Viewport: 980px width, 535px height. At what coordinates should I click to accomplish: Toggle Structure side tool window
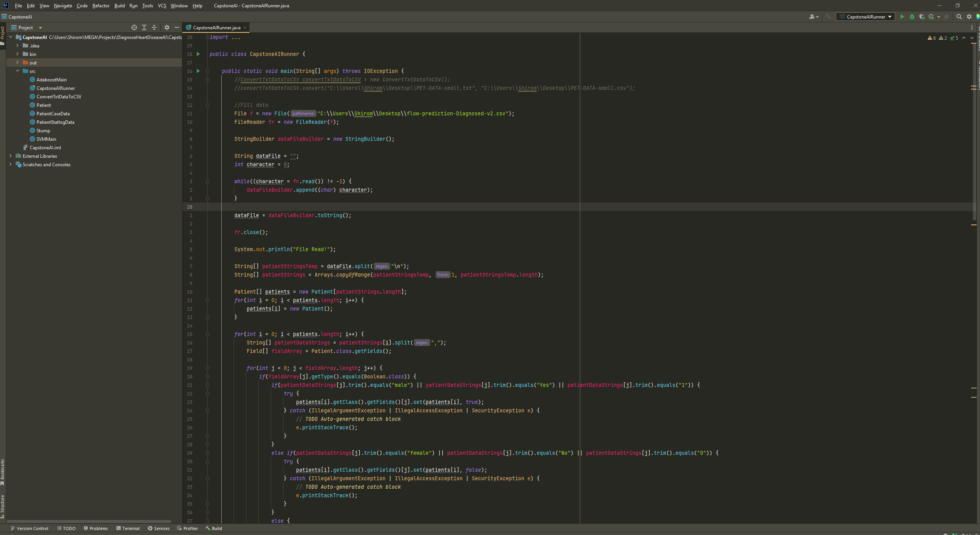pyautogui.click(x=3, y=506)
